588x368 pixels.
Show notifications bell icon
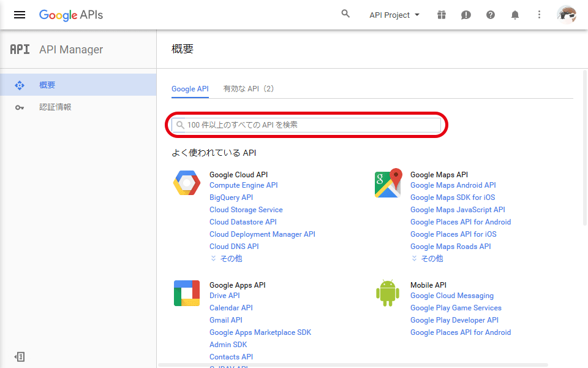[x=515, y=15]
